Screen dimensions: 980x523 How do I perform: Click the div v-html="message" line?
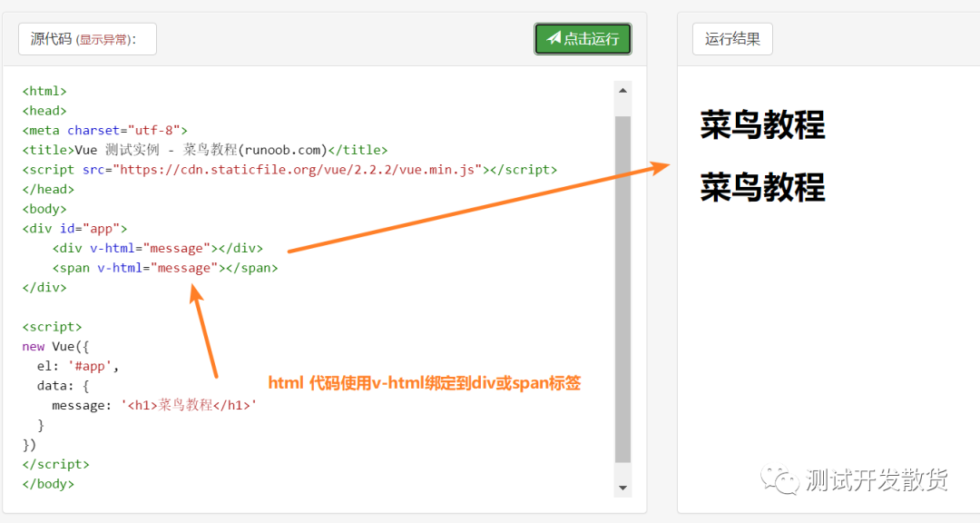(158, 249)
